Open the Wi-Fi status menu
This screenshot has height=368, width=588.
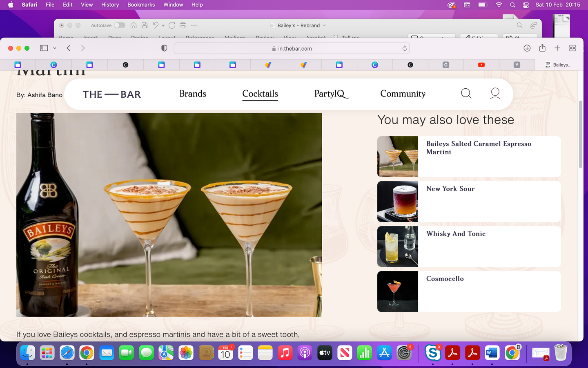coord(499,5)
